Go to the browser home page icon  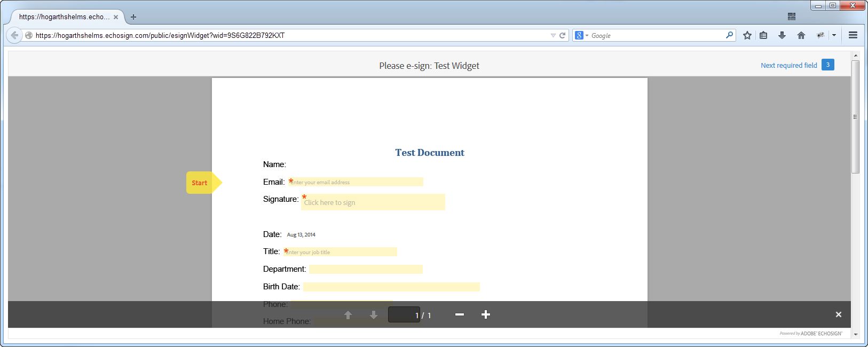(801, 35)
